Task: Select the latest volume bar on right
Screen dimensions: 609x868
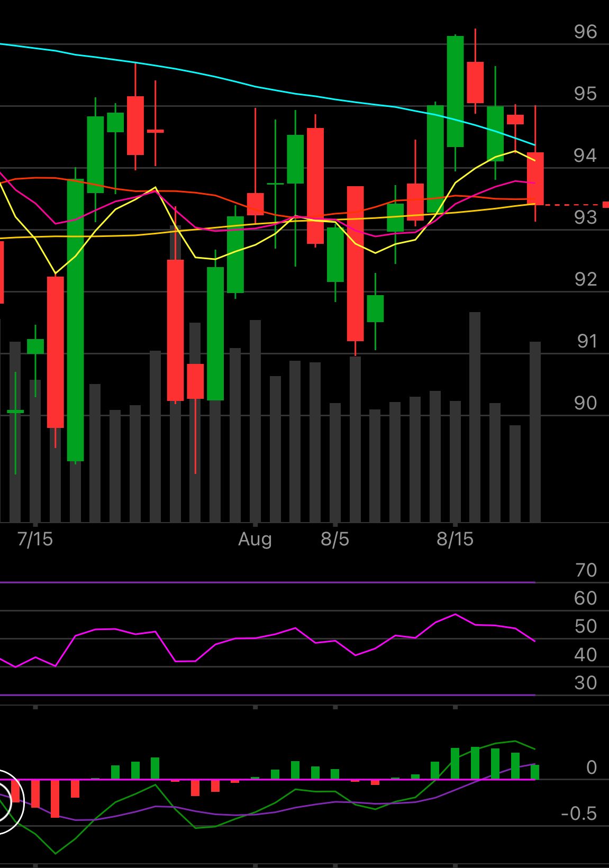Action: click(x=535, y=432)
